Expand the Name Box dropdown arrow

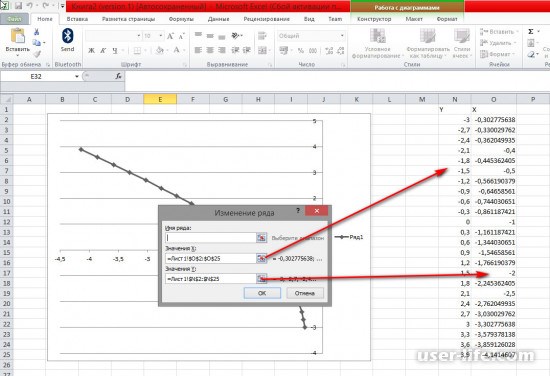pos(76,76)
